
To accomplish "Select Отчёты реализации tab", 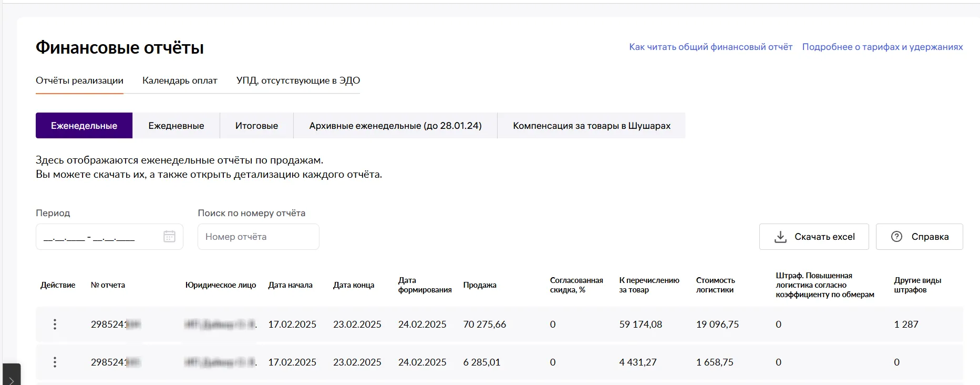I will click(79, 80).
